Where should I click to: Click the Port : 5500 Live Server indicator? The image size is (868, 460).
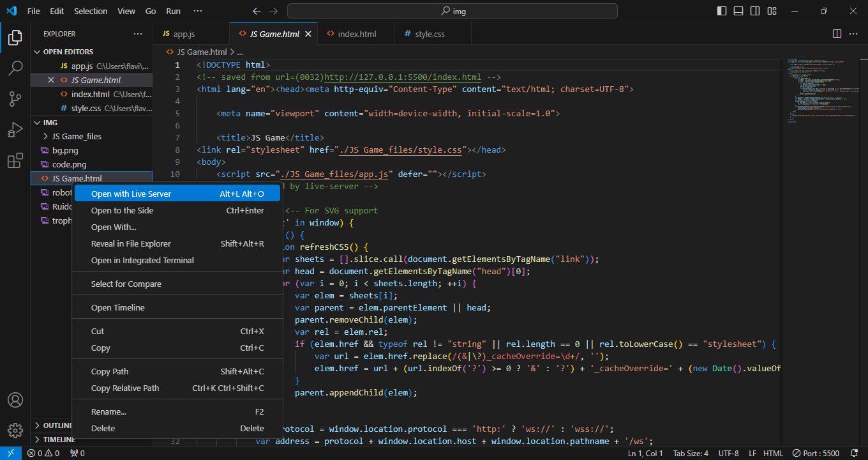816,453
